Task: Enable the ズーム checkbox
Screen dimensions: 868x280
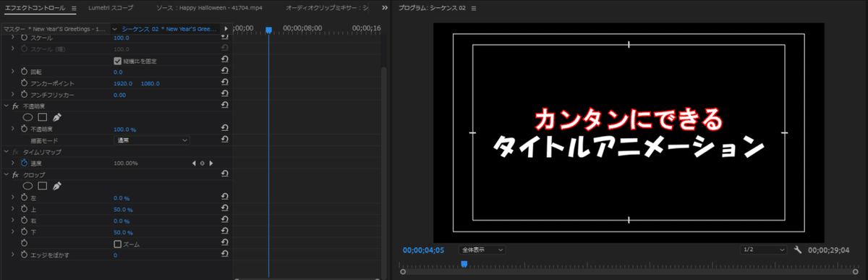Action: (118, 244)
